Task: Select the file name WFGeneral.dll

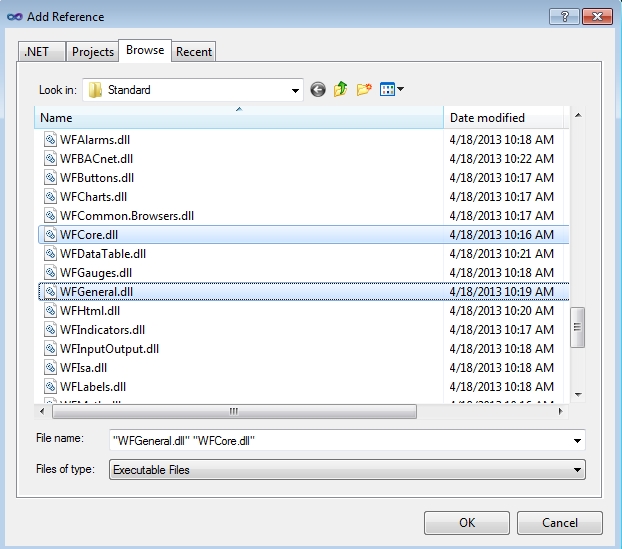Action: tap(96, 292)
